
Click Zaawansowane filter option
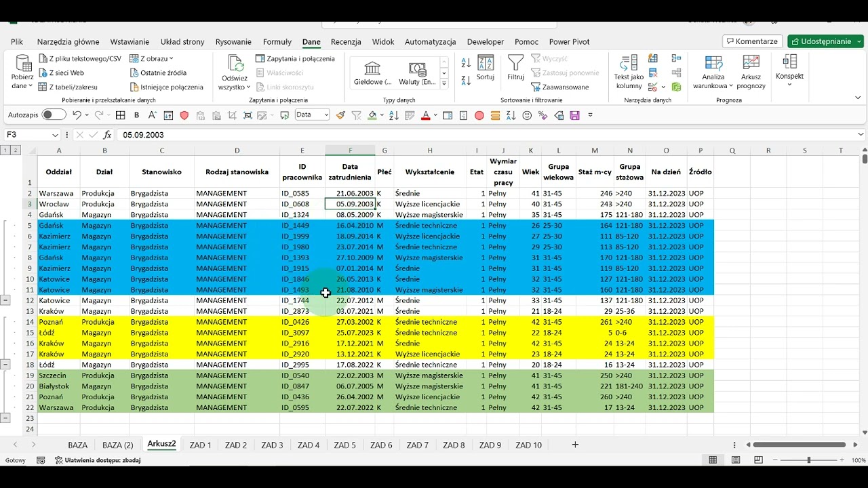(560, 87)
